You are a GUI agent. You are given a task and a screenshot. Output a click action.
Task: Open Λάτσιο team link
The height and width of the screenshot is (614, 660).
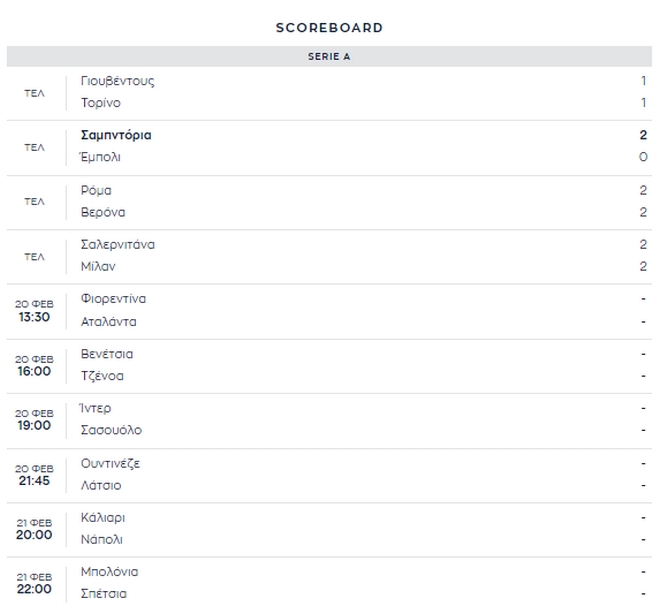(101, 485)
